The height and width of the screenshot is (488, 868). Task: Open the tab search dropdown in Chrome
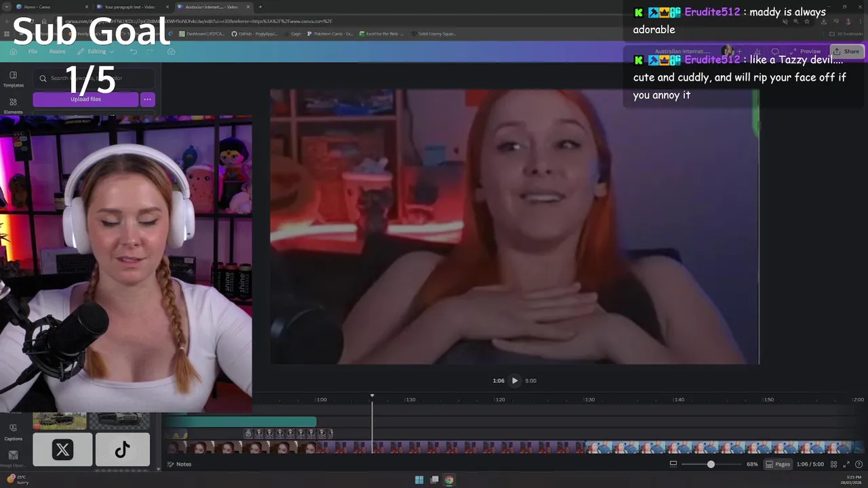tap(6, 7)
